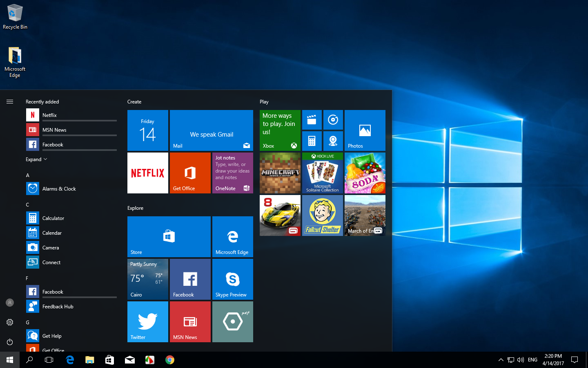588x368 pixels.
Task: Launch the Candy Crush Soda tile
Action: [x=365, y=173]
